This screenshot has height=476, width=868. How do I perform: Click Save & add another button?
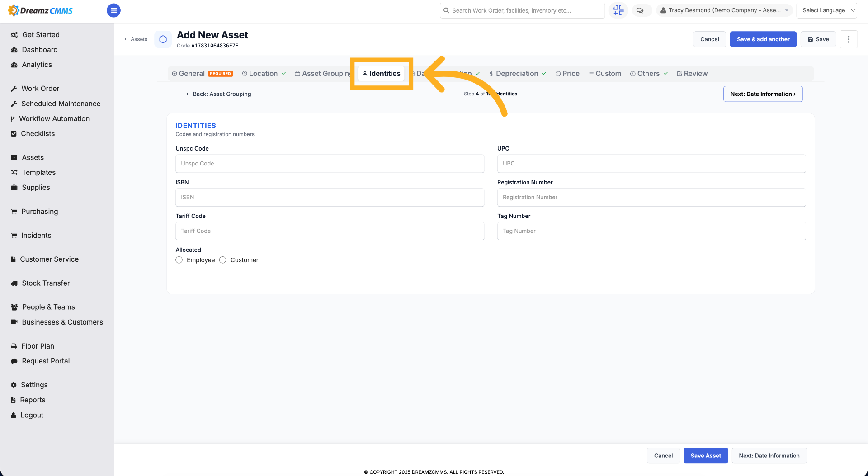(x=763, y=39)
